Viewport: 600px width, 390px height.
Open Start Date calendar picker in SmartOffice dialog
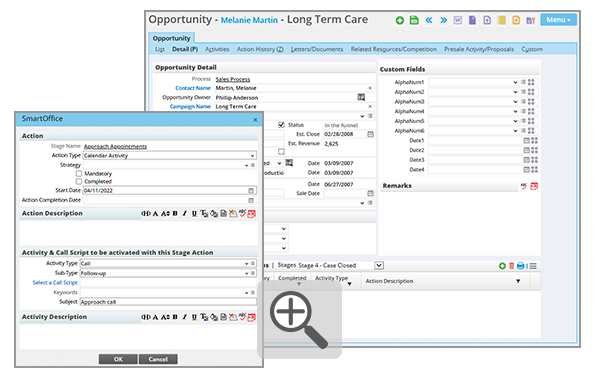[251, 191]
